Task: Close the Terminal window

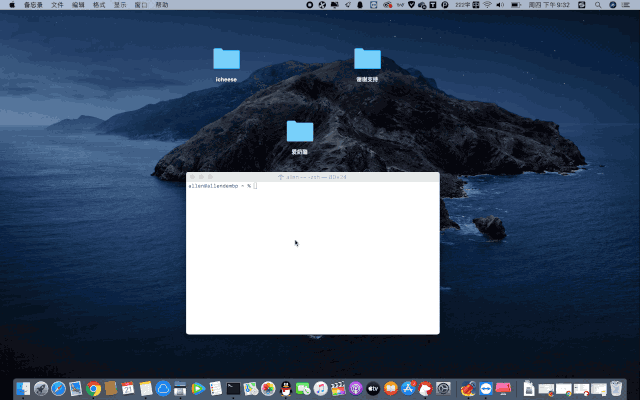Action: [193, 177]
